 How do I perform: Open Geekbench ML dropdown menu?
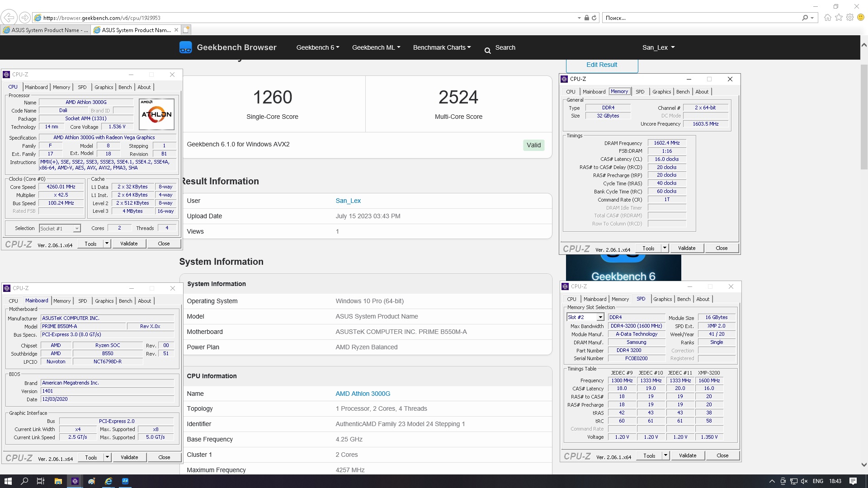coord(376,47)
